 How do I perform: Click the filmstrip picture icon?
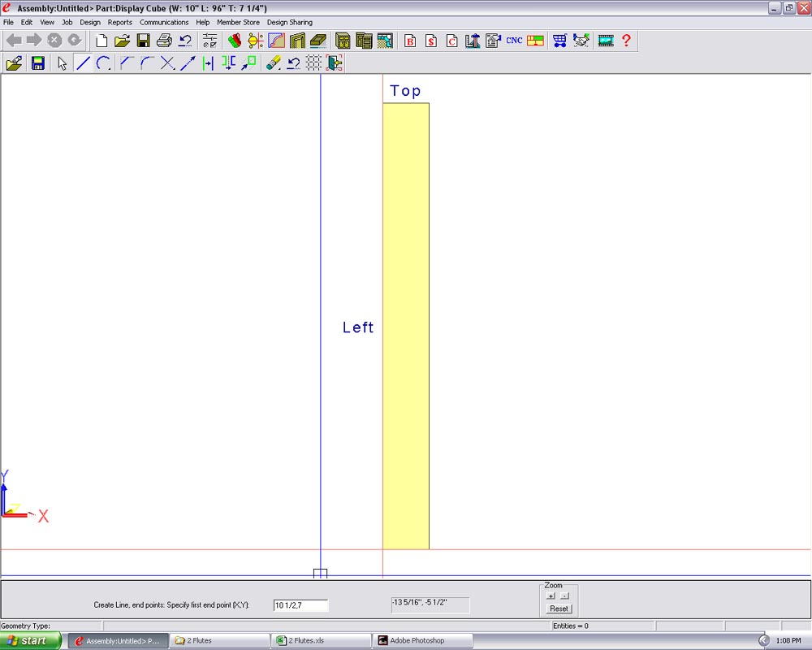click(x=606, y=41)
